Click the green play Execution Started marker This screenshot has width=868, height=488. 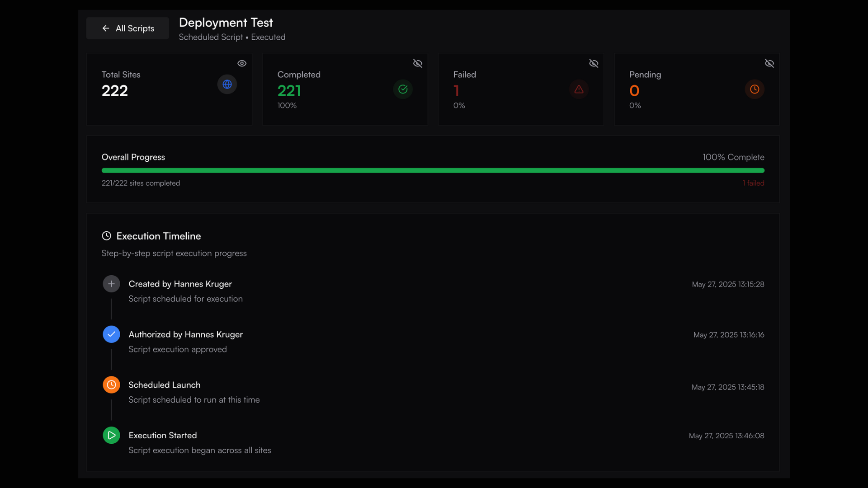pos(111,435)
